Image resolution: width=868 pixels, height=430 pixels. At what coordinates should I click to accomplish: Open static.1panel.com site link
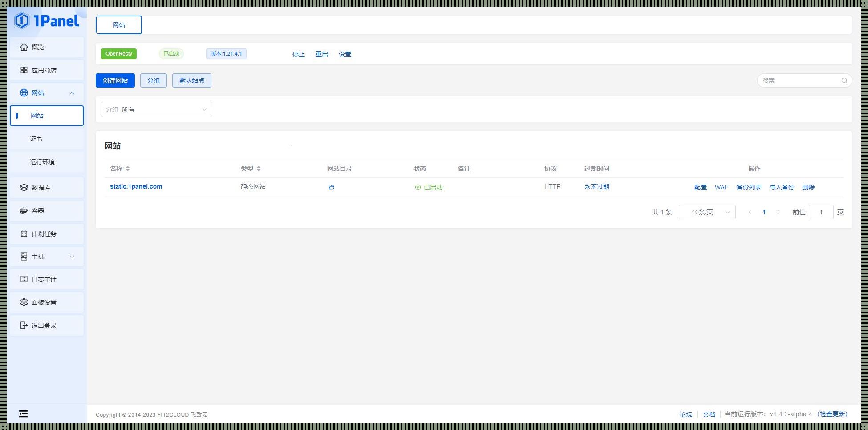coord(136,186)
